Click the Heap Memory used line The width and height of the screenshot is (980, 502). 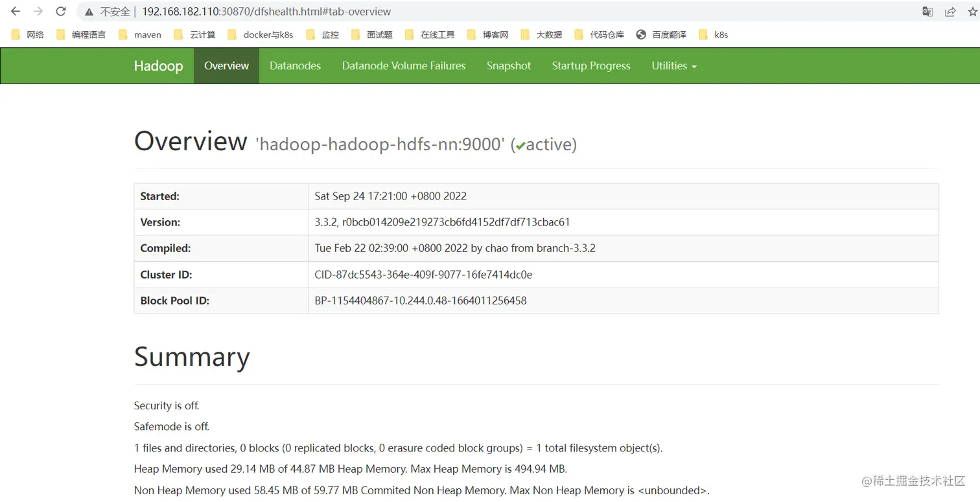(351, 469)
